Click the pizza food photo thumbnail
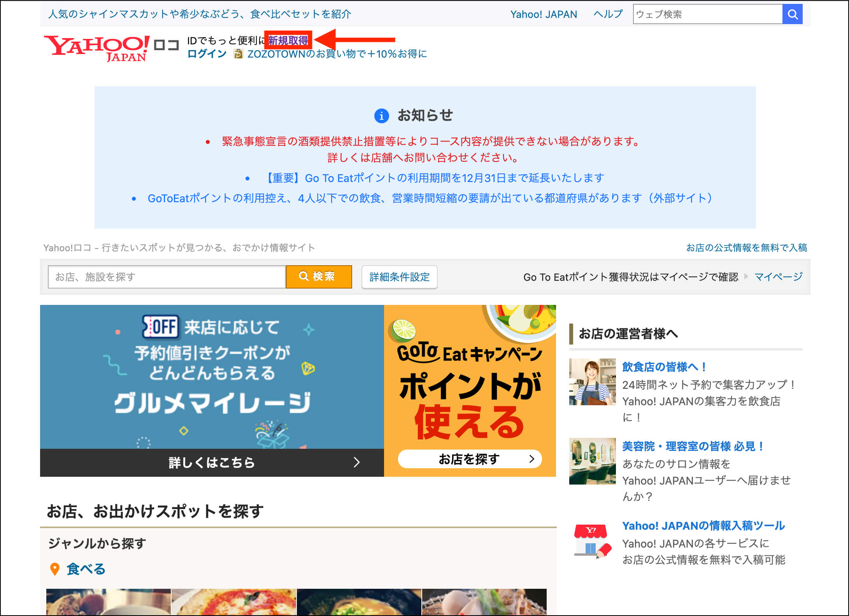The image size is (849, 616). [x=234, y=602]
